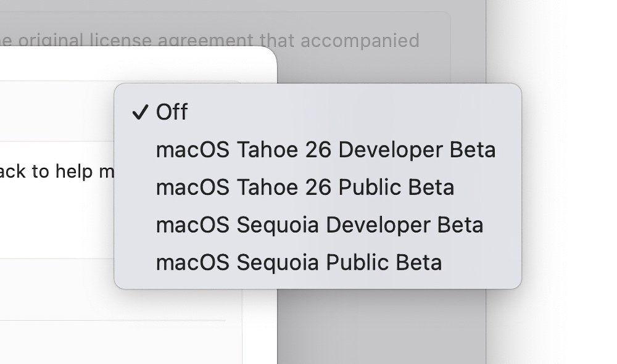Select the Off option
Viewport: 617px width, 364px height.
pyautogui.click(x=172, y=112)
